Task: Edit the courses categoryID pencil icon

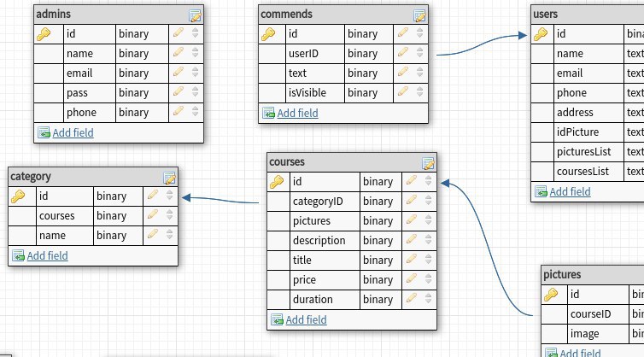Action: click(412, 200)
